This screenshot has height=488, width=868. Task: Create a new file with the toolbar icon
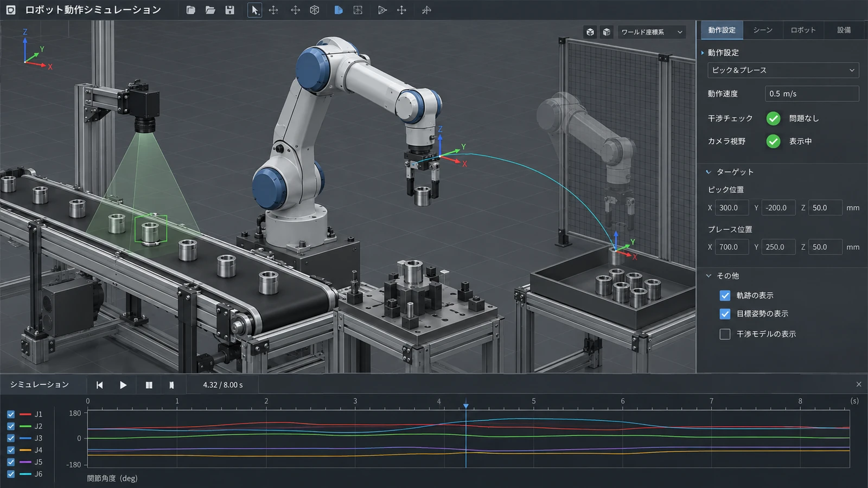click(190, 10)
